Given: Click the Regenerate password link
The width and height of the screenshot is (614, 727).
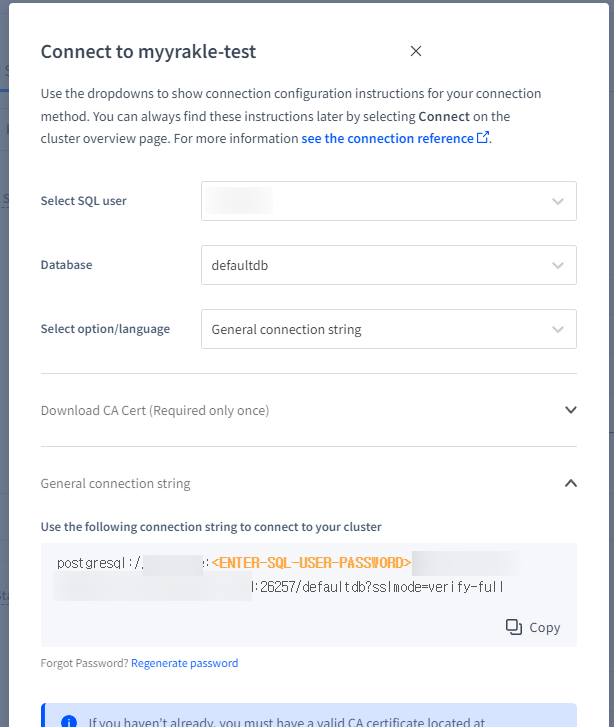Looking at the screenshot, I should point(184,663).
